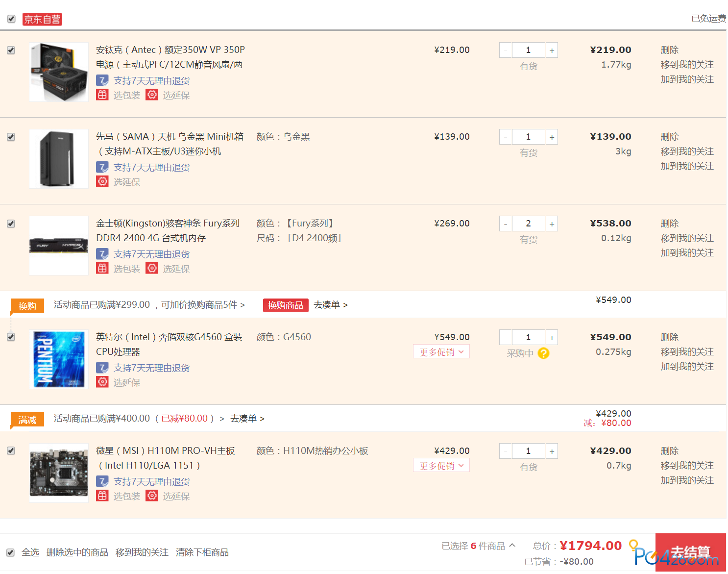Click the extended warranty icon under Intel G4560
This screenshot has height=574, width=728.
click(x=102, y=382)
